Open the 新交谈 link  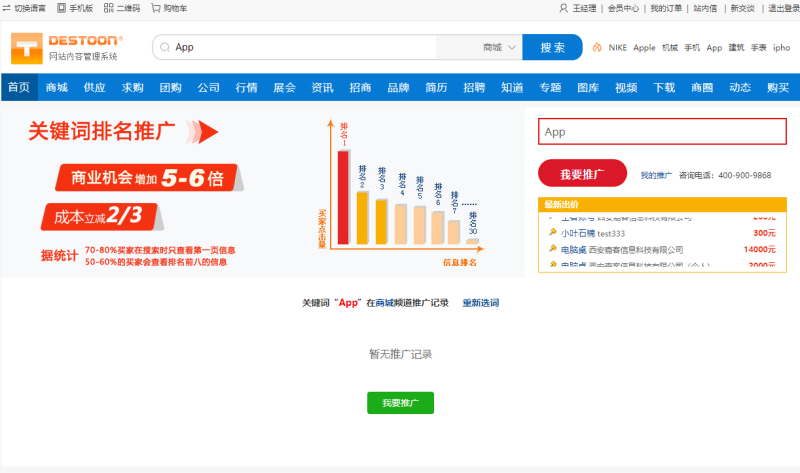[742, 8]
